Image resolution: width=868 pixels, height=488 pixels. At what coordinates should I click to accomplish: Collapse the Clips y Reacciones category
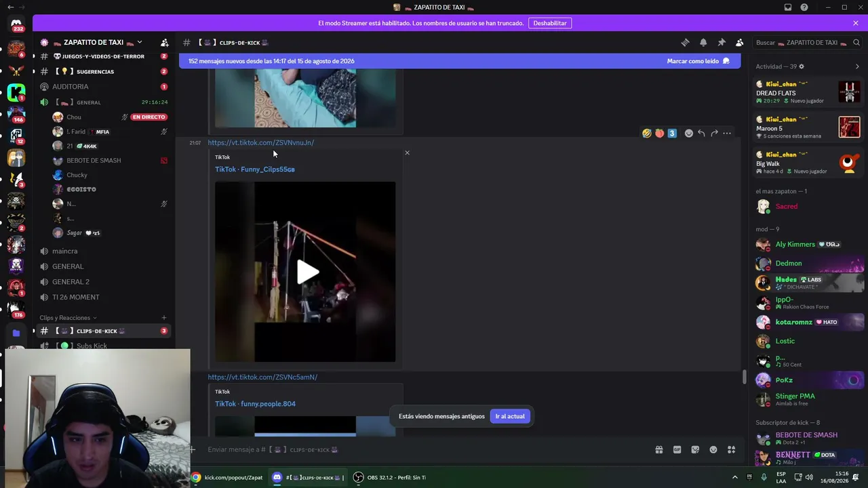pos(68,318)
